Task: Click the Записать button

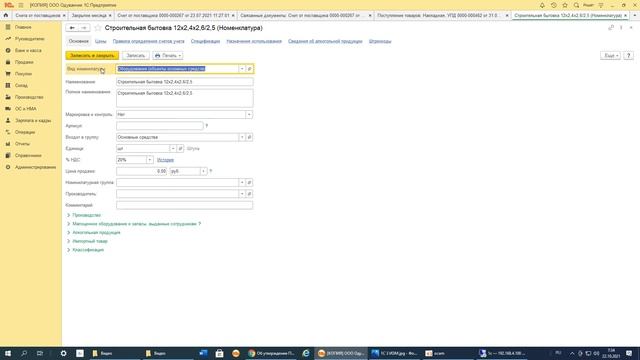Action: point(136,56)
